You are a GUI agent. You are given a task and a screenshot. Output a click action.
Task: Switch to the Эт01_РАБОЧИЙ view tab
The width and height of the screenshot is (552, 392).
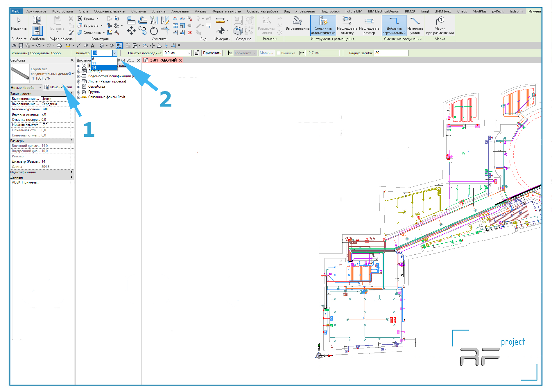click(x=163, y=60)
